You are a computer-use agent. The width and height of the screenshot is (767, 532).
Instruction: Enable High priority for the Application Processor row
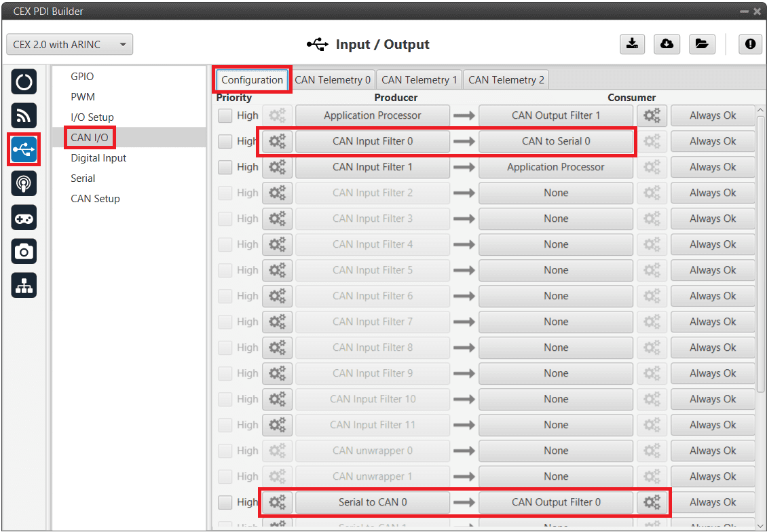click(x=225, y=116)
